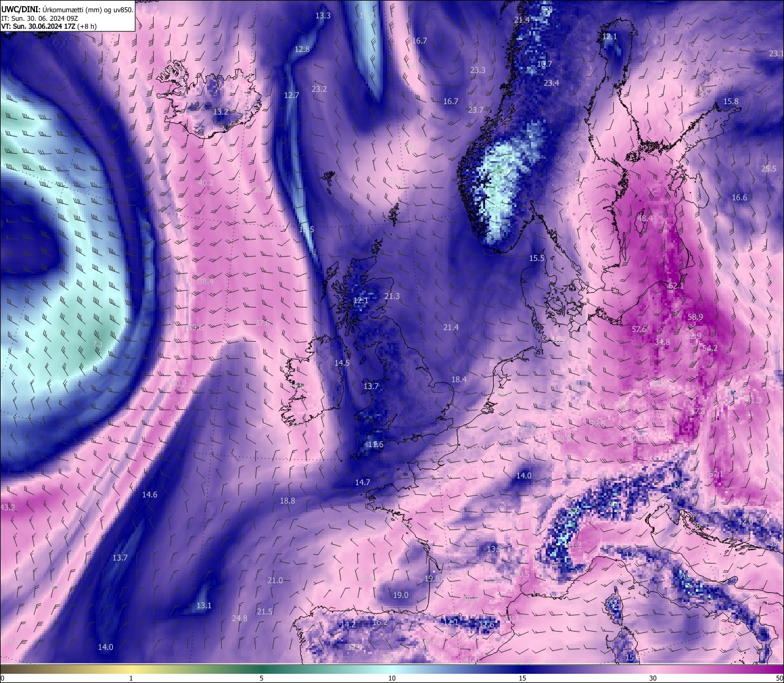Click the teal-green part of the colour scale near 5

click(262, 669)
